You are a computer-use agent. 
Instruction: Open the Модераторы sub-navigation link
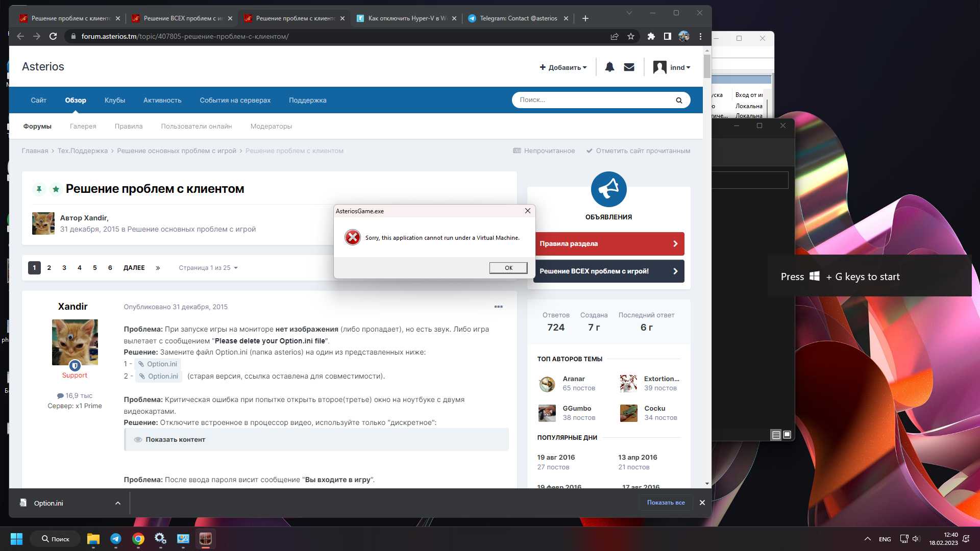(271, 126)
